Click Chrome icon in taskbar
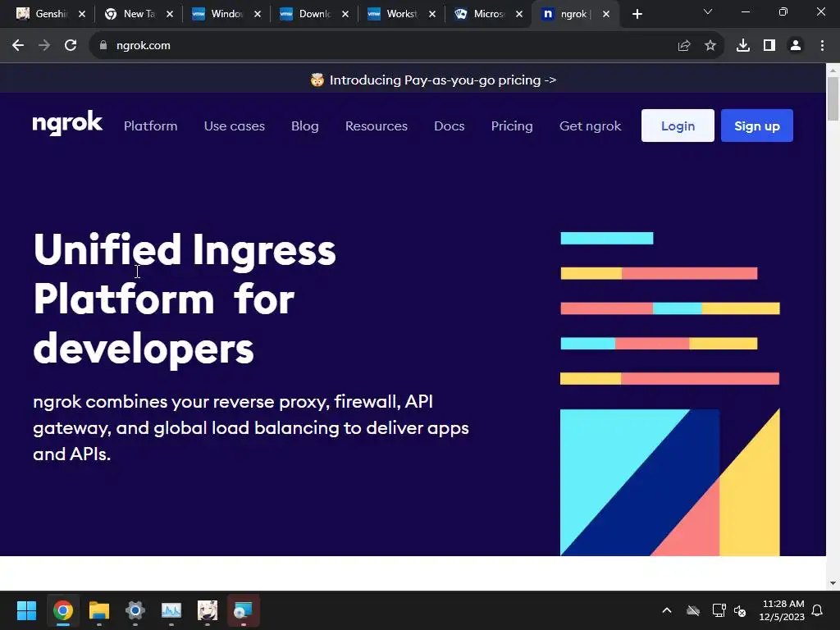 (62, 610)
